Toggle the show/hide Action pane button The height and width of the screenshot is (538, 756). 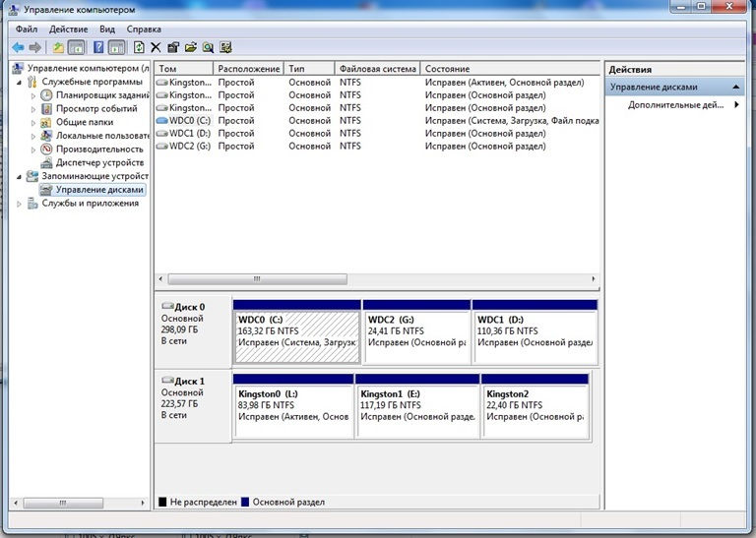coord(116,47)
